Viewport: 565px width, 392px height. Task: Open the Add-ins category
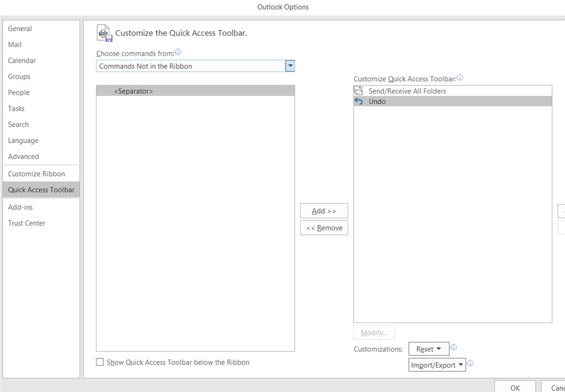[x=41, y=207]
